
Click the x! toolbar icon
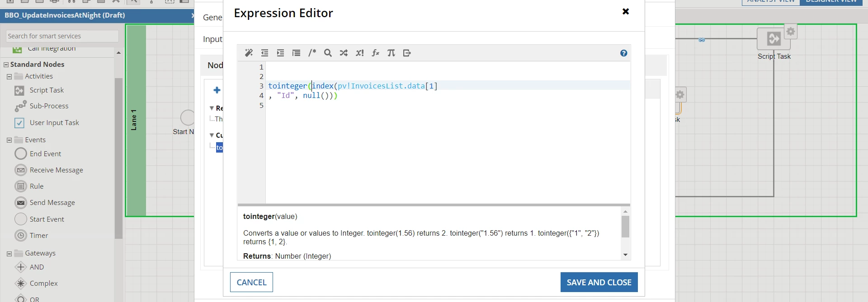[359, 53]
